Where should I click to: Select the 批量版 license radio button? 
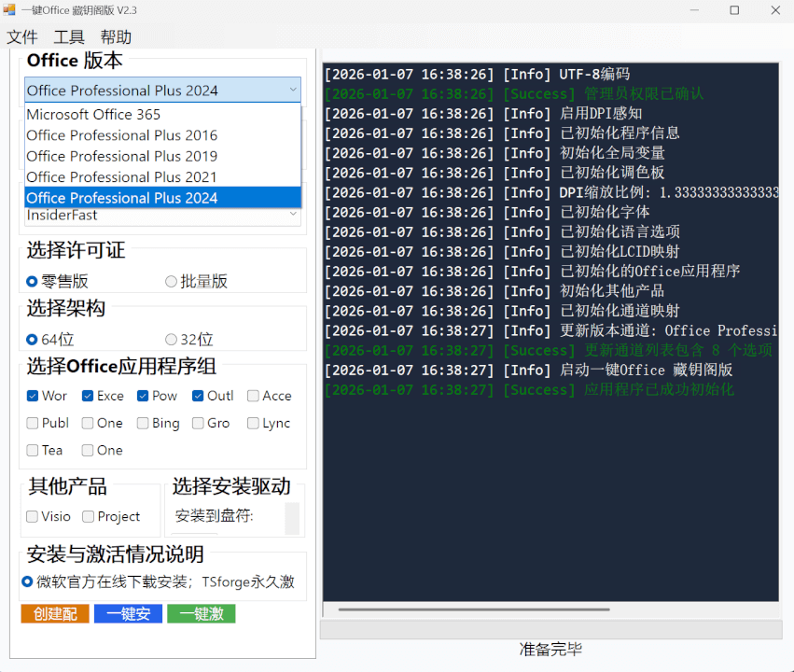pos(171,281)
